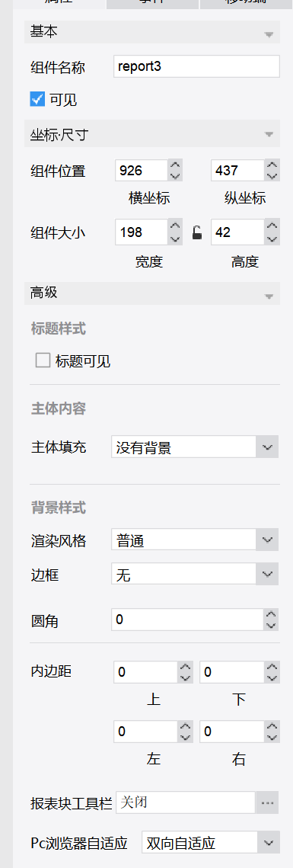Click the 报表块工具栏 text field
The height and width of the screenshot is (868, 293).
[x=185, y=802]
